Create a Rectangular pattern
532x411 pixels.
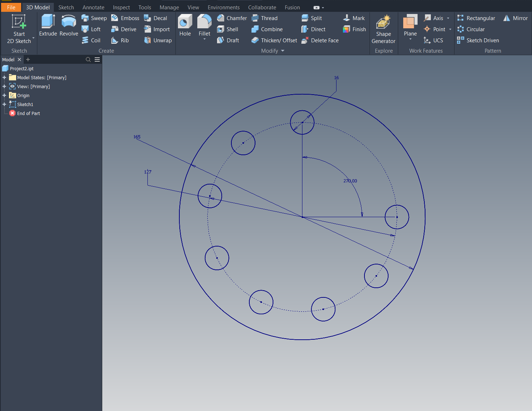pyautogui.click(x=476, y=18)
